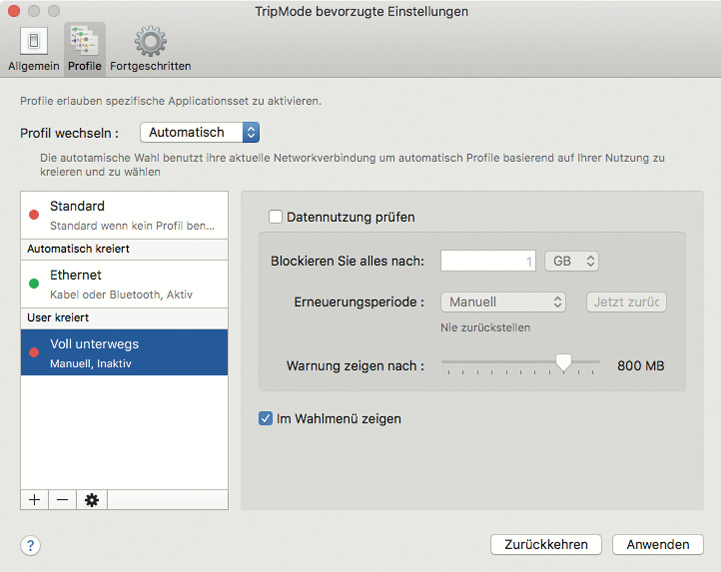Select the Profile toolbar icon
The height and width of the screenshot is (572, 721).
(84, 43)
